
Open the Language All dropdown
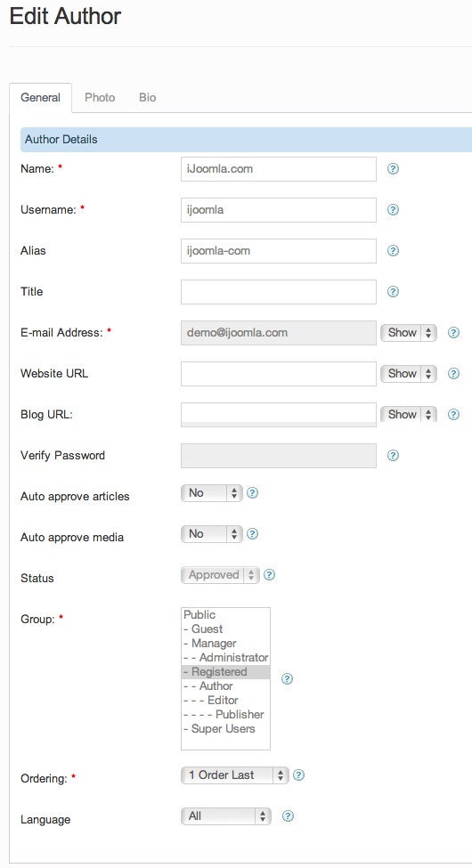[226, 816]
